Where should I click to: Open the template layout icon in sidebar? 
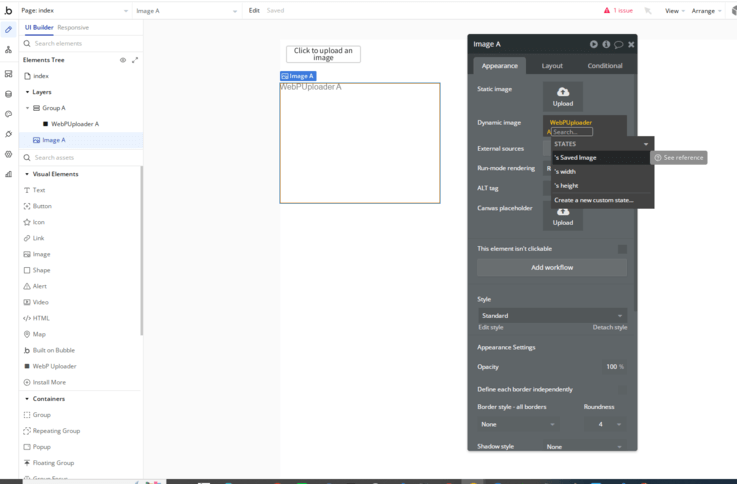pyautogui.click(x=8, y=74)
